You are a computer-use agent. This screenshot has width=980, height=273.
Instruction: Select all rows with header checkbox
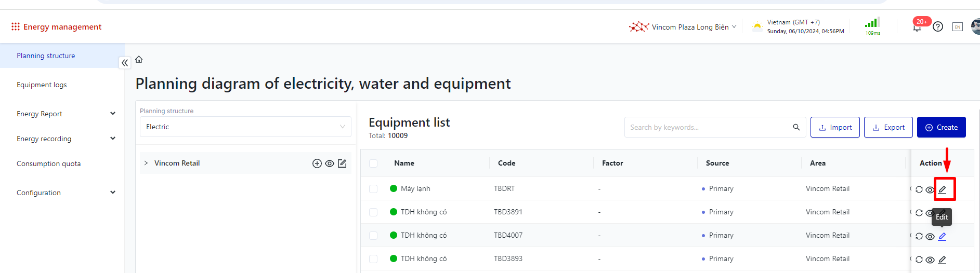click(x=373, y=163)
